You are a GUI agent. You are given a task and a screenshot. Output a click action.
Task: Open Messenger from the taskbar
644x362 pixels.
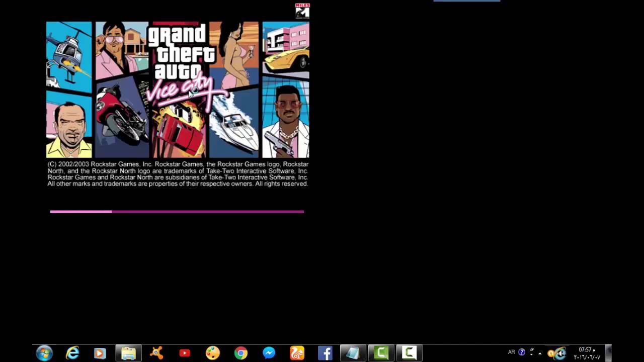pyautogui.click(x=269, y=353)
